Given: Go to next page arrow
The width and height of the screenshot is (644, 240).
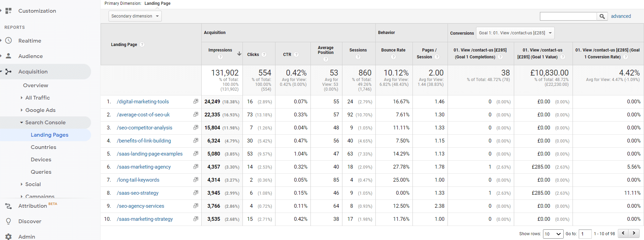Looking at the screenshot, I should 634,233.
